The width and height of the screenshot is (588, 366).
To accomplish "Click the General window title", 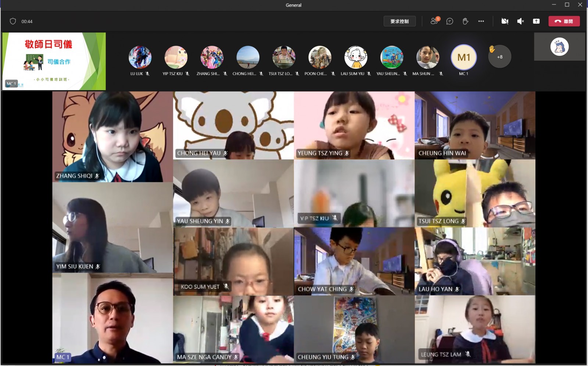I will click(x=294, y=5).
